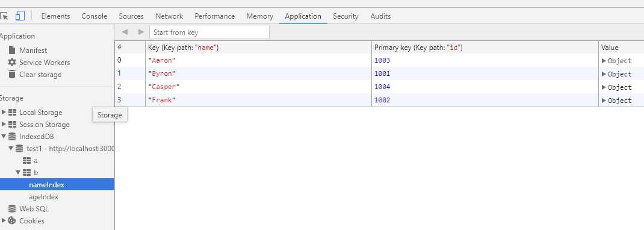Switch to the Network tab
The image size is (644, 230).
169,16
